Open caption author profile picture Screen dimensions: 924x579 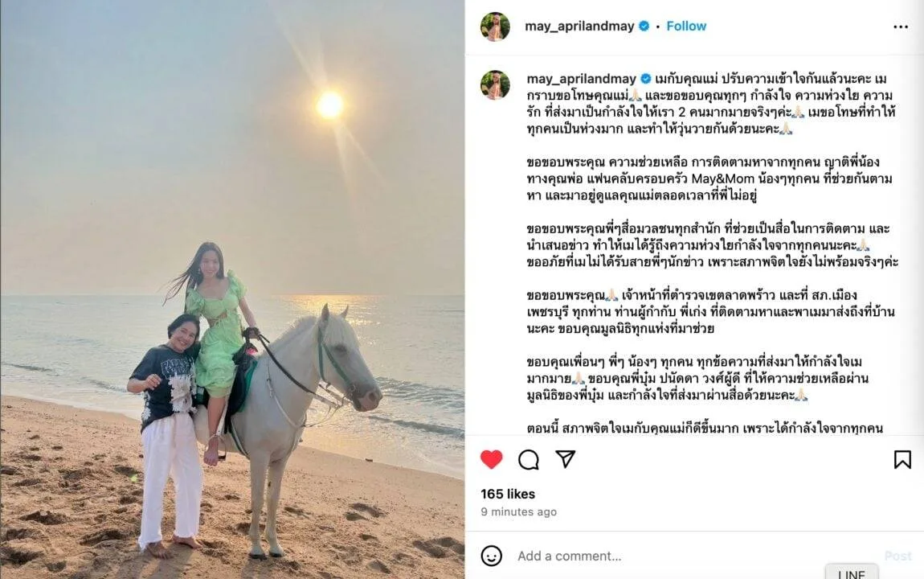click(x=495, y=85)
